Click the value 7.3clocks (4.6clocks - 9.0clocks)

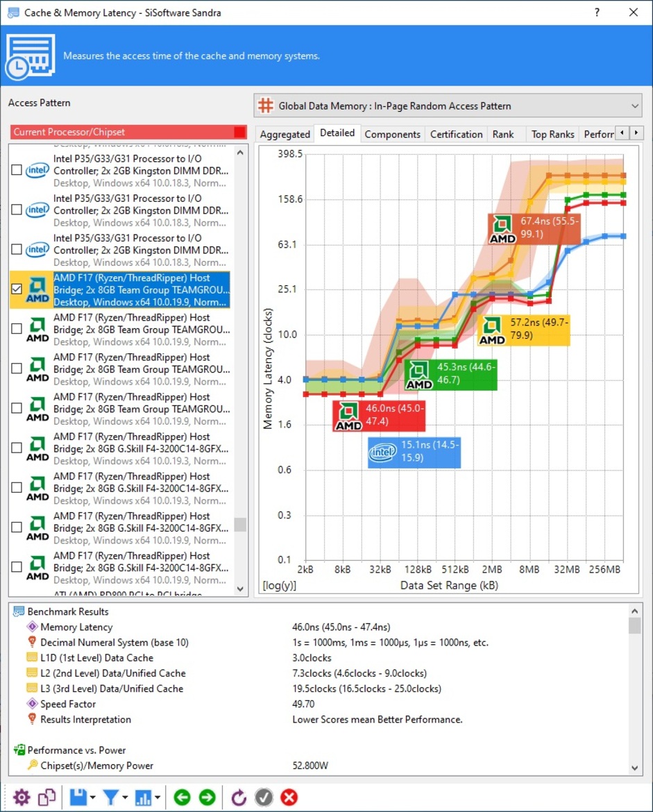[x=359, y=673]
